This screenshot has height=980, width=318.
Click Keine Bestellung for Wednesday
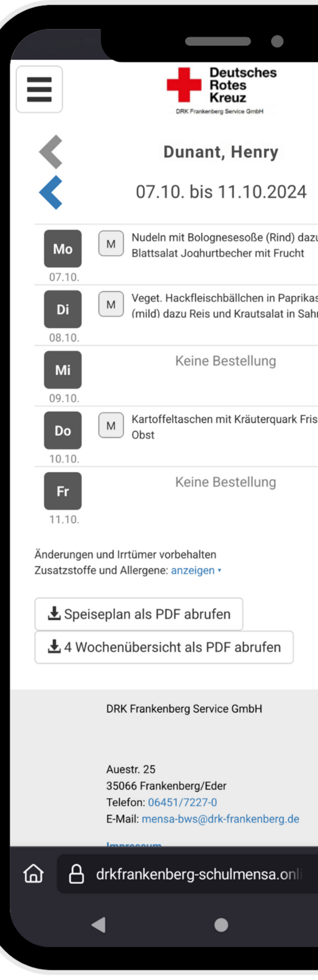click(226, 361)
